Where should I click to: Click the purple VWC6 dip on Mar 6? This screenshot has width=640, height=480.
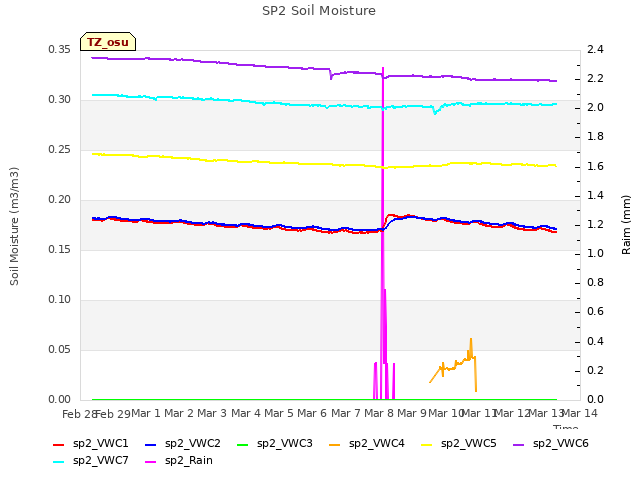pos(331,78)
